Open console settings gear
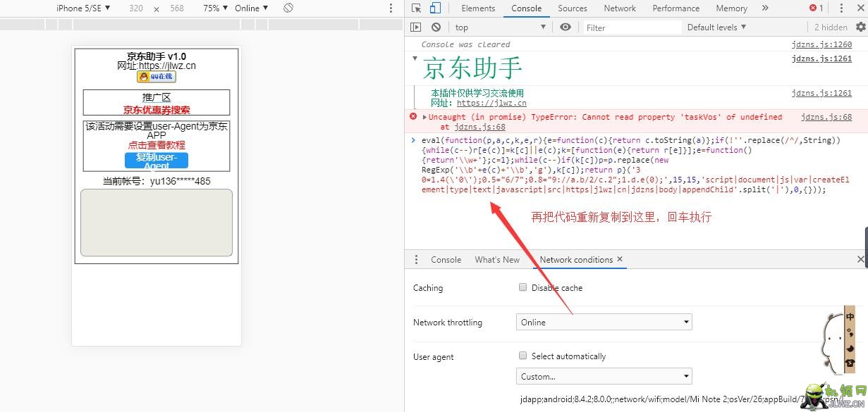The width and height of the screenshot is (868, 412). (860, 27)
